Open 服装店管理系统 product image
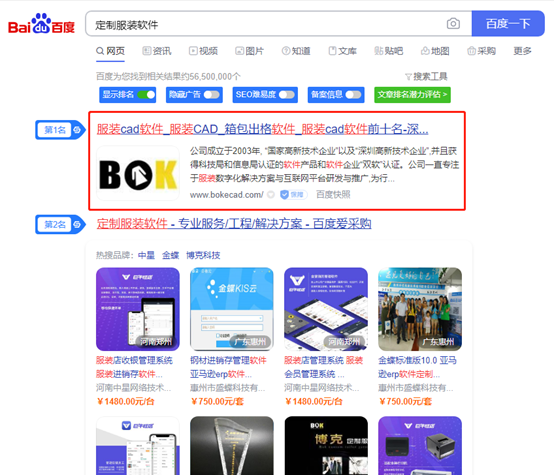Image resolution: width=554 pixels, height=475 pixels. point(326,309)
